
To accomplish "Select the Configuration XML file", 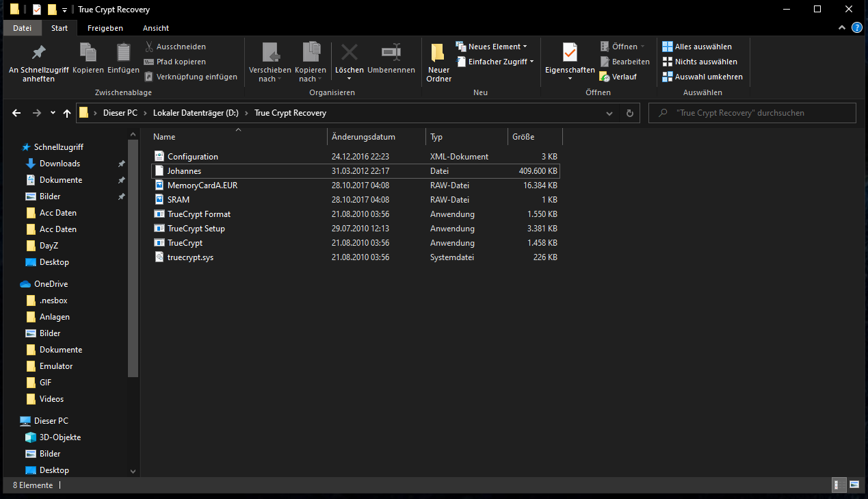I will (355, 157).
